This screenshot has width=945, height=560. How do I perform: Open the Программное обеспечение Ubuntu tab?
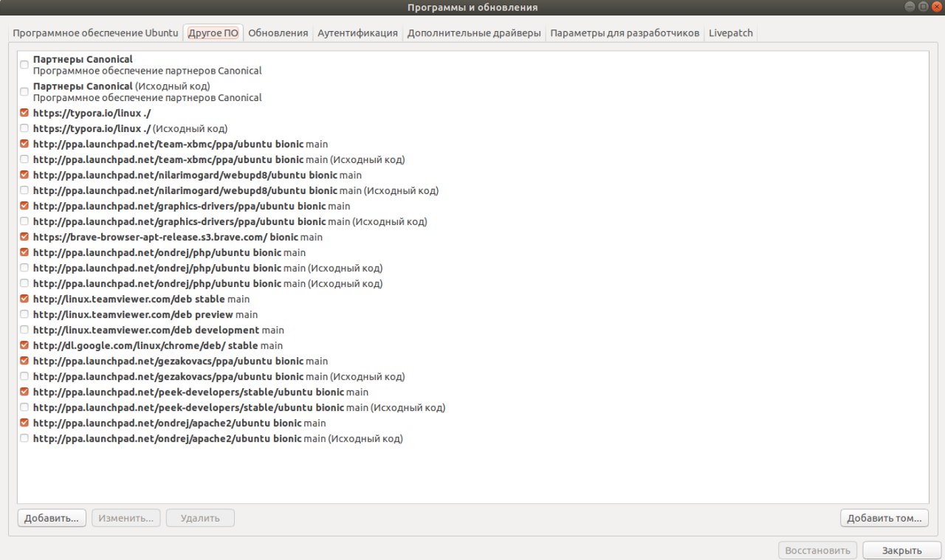(x=95, y=33)
